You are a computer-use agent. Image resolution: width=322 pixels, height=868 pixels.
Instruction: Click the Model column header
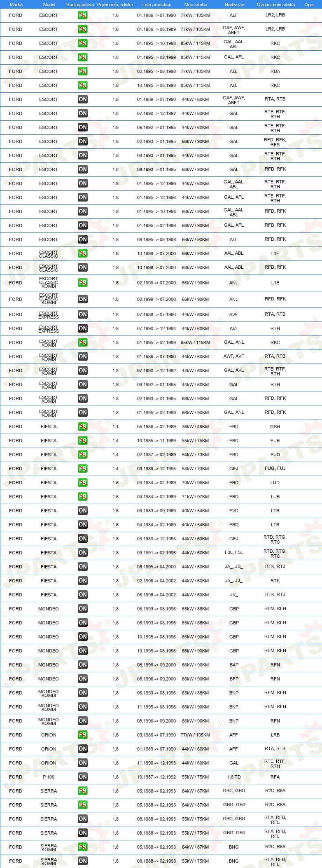point(49,5)
